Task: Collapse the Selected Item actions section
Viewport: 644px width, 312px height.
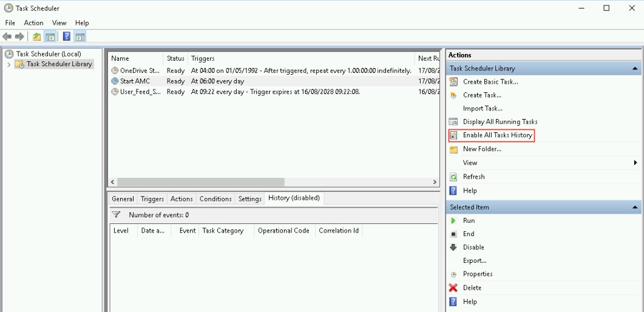Action: (x=635, y=208)
